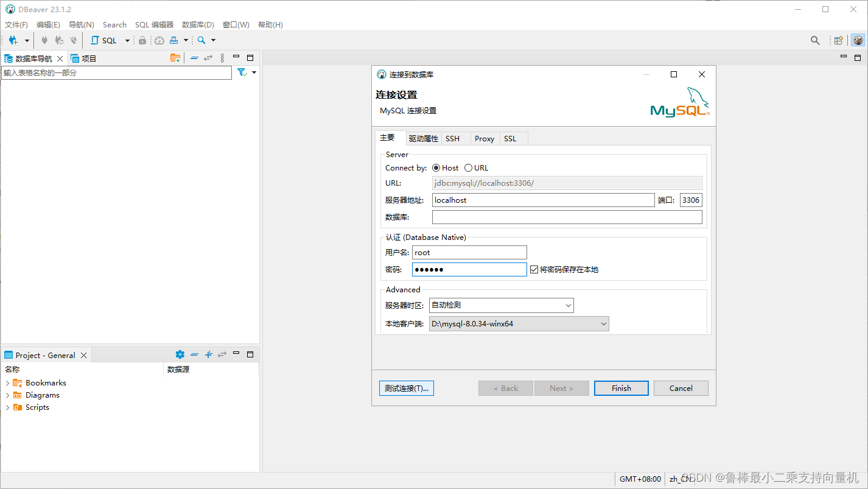The height and width of the screenshot is (489, 868).
Task: Click link with editor arrows in navigator
Action: coord(208,58)
